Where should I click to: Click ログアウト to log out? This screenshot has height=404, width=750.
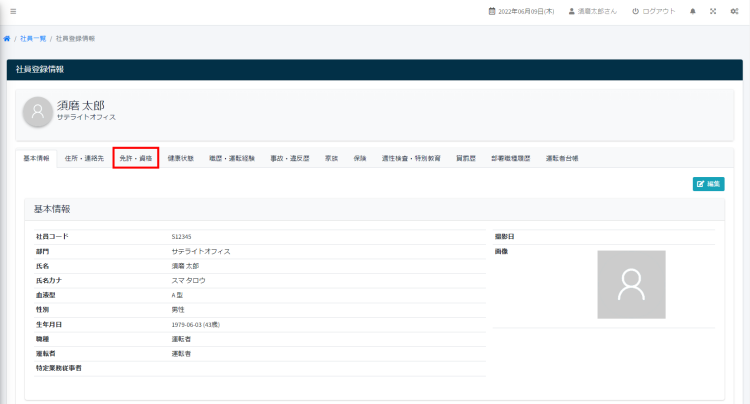coord(653,11)
